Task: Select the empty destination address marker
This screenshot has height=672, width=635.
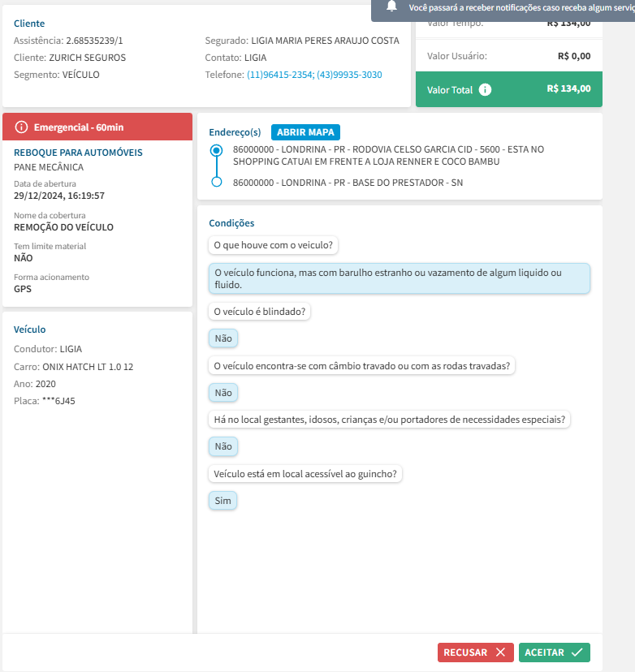Action: pyautogui.click(x=216, y=183)
